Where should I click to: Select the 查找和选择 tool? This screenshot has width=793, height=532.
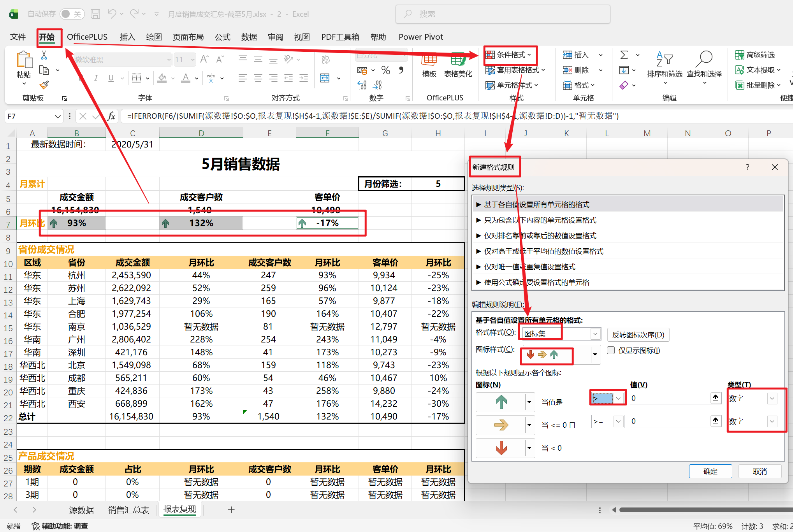704,70
